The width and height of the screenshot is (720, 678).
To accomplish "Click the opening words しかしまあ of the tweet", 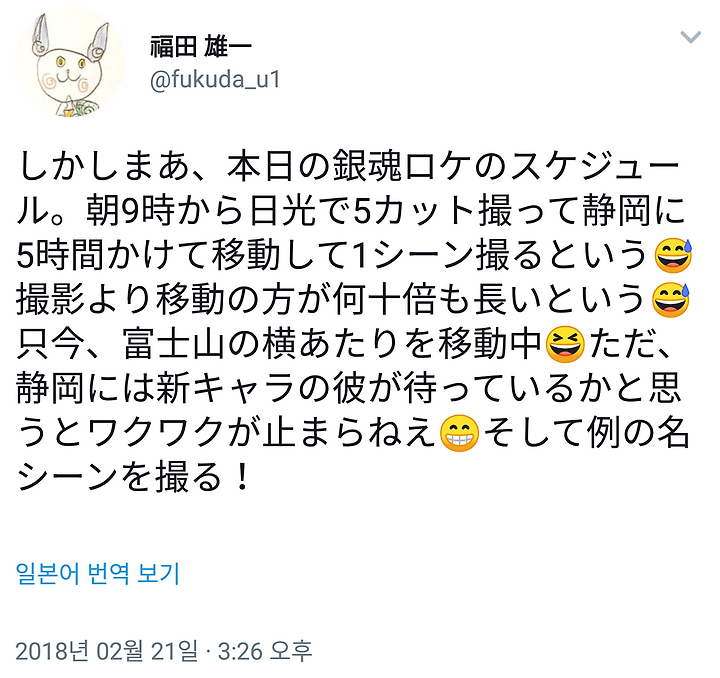I will [103, 168].
